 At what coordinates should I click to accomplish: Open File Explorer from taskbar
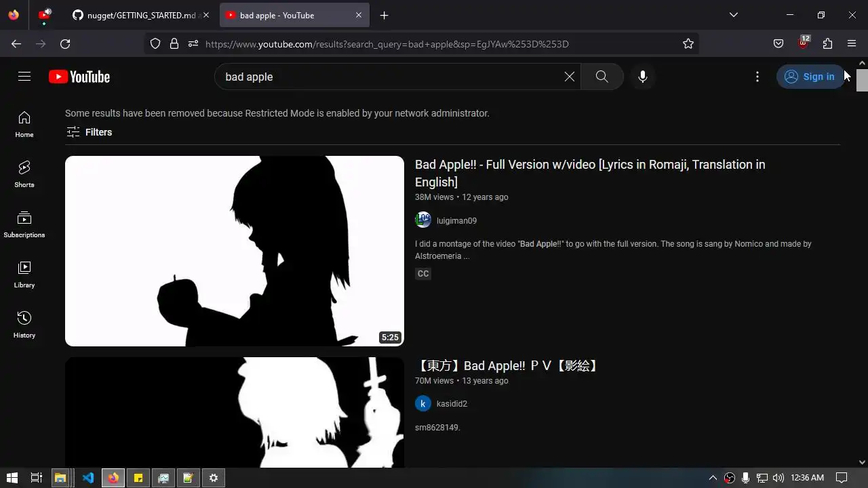coord(60,478)
